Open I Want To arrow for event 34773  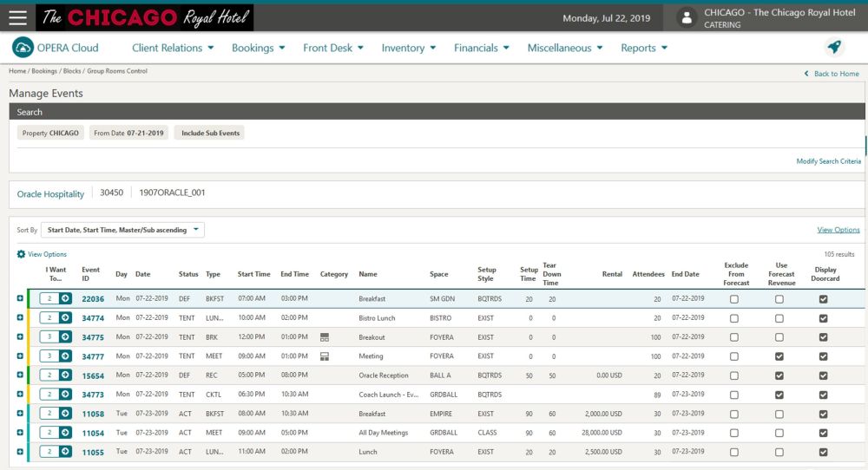[x=65, y=395]
